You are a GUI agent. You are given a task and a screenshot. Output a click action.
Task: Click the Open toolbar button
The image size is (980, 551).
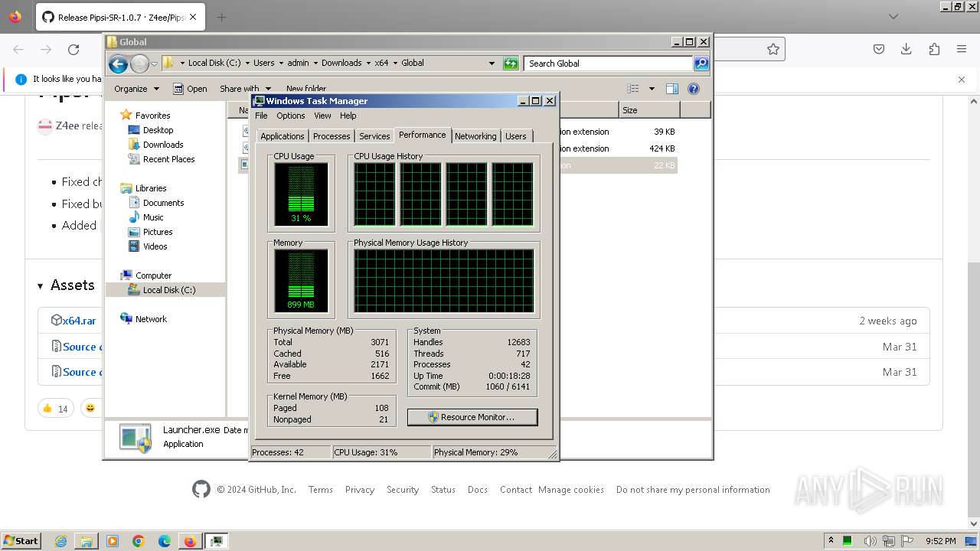click(190, 89)
